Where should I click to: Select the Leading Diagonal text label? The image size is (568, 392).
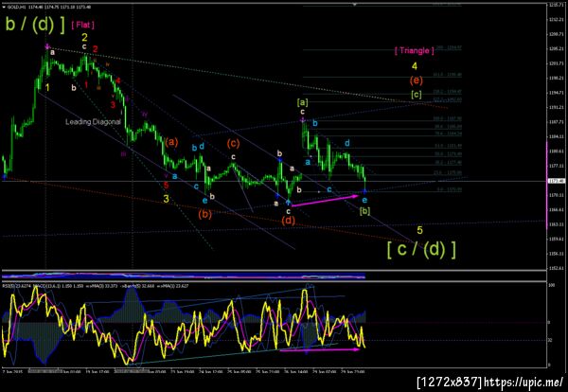click(93, 122)
